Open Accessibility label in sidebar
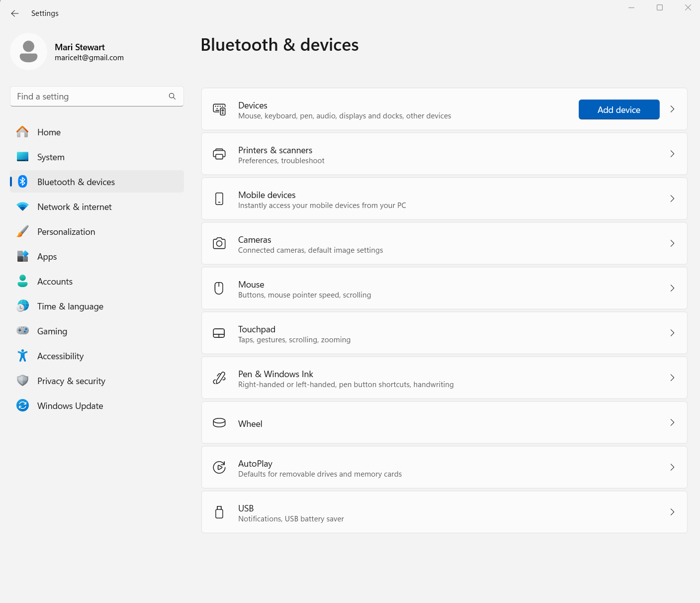Viewport: 700px width, 603px height. 60,356
